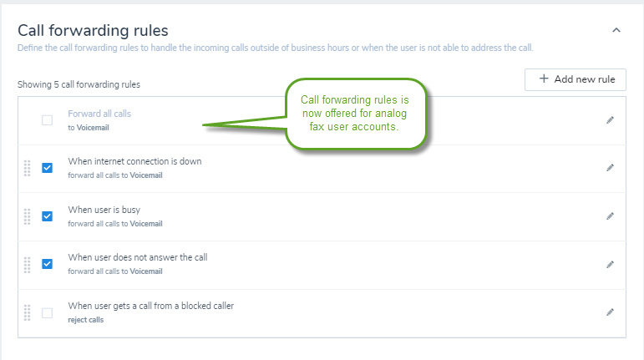
Task: Edit the Forward all calls rule
Action: tap(610, 120)
